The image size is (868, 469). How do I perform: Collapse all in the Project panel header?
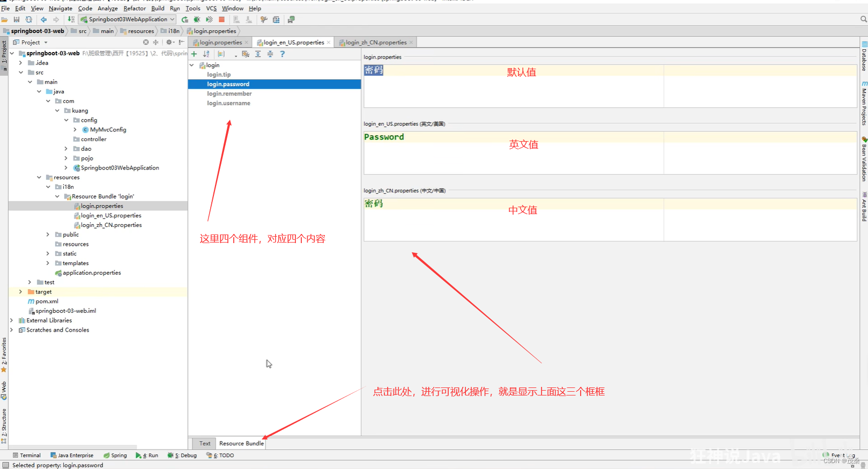click(x=155, y=42)
